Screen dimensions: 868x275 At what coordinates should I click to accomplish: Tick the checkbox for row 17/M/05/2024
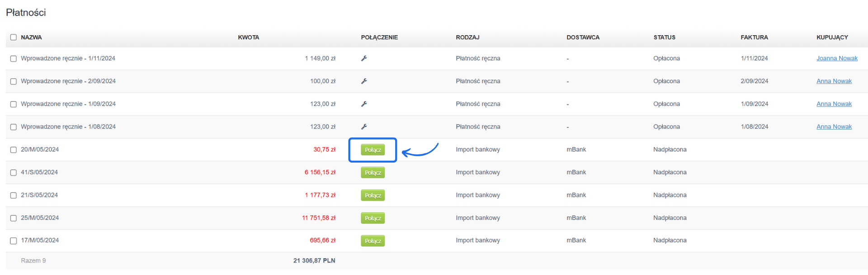(x=14, y=241)
